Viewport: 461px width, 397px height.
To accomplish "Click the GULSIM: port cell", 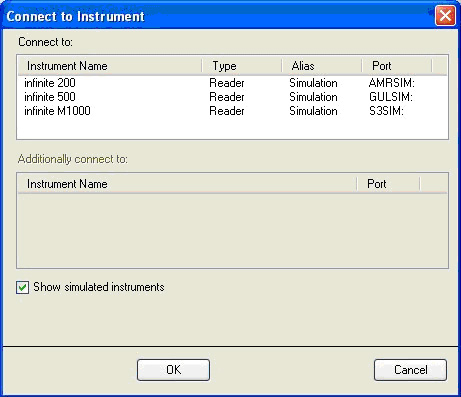I will [391, 97].
